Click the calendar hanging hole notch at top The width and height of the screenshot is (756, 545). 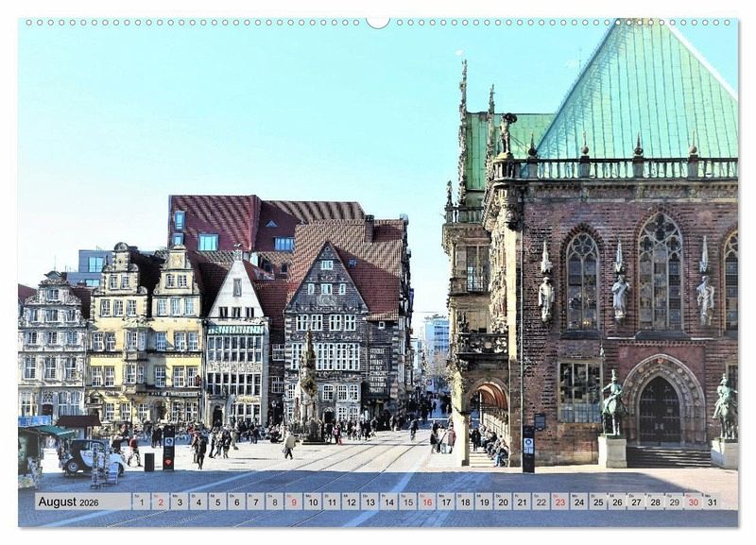click(378, 21)
